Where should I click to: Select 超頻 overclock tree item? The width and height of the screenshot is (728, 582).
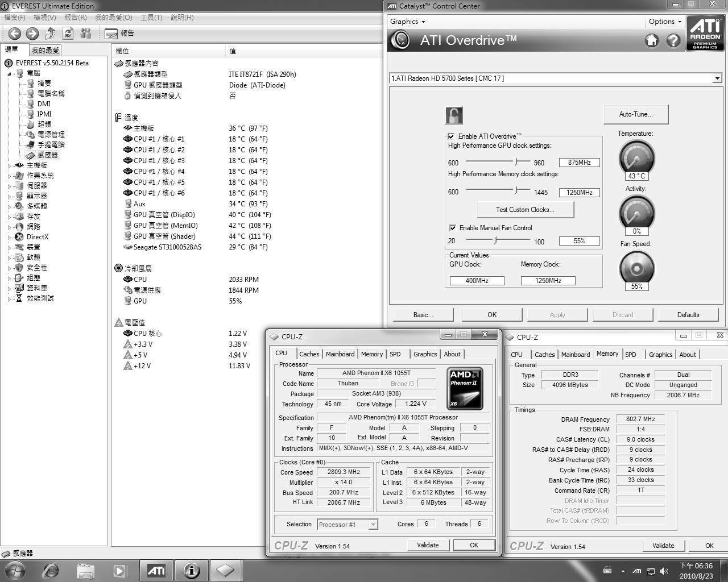[44, 124]
